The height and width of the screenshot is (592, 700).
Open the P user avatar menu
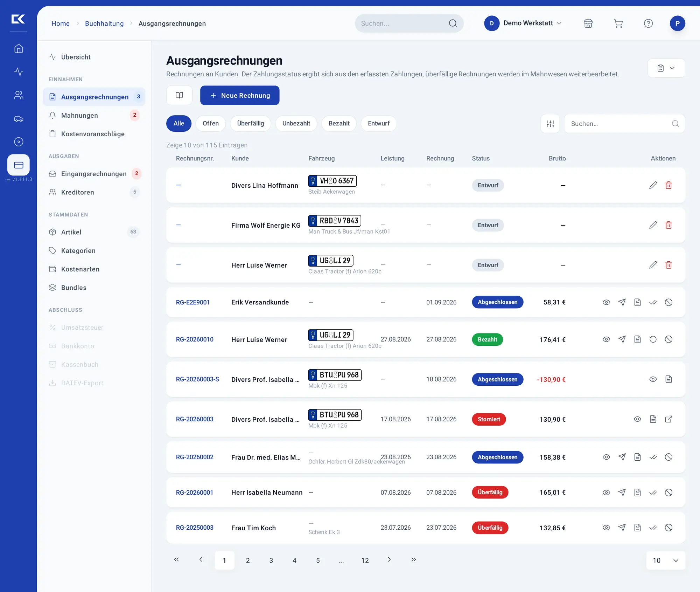(677, 23)
